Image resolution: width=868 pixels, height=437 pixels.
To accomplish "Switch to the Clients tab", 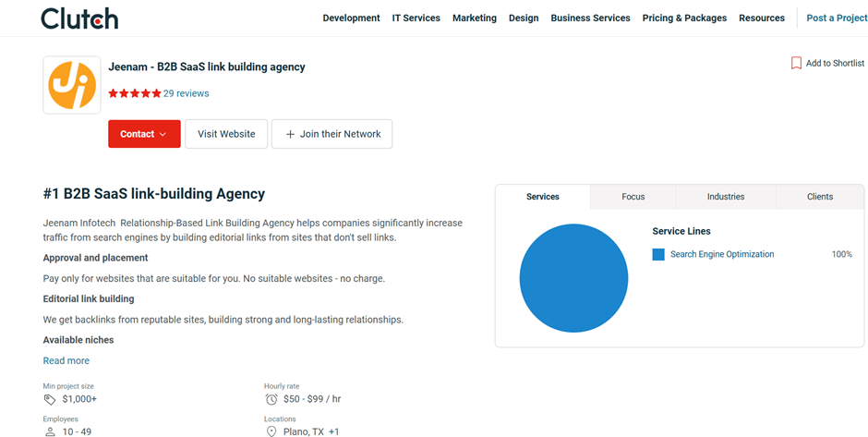I will (820, 197).
